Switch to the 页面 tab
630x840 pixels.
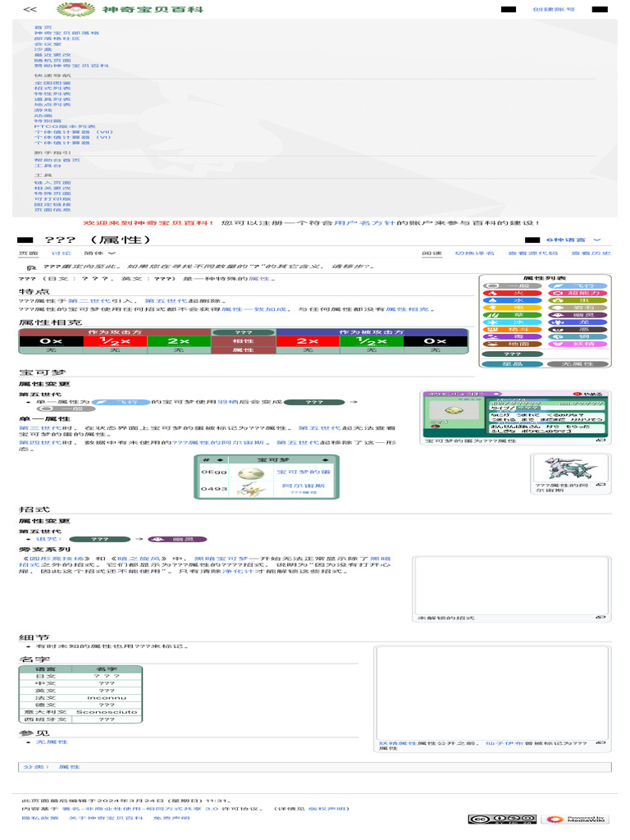[x=29, y=253]
